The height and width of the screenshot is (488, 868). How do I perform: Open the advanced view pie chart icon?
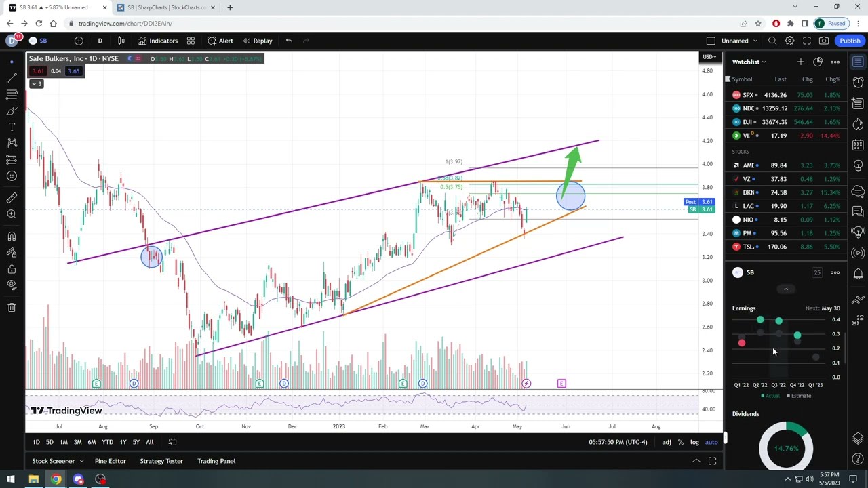[x=818, y=62]
